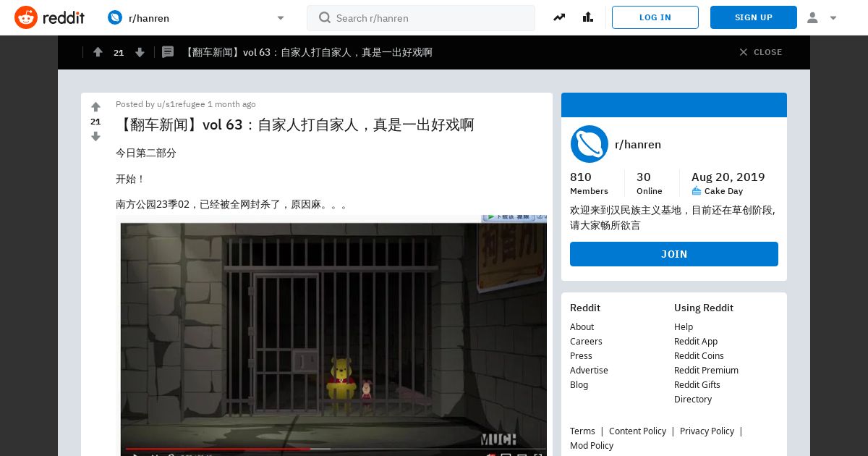This screenshot has height=456, width=868.
Task: Open the Reddit App footer link
Action: coord(696,342)
